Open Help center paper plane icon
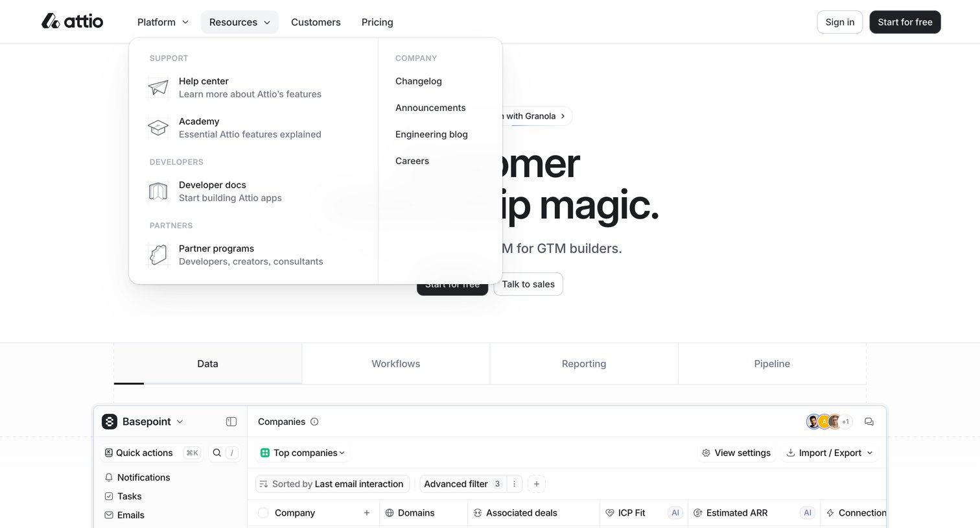The image size is (980, 528). pyautogui.click(x=158, y=88)
